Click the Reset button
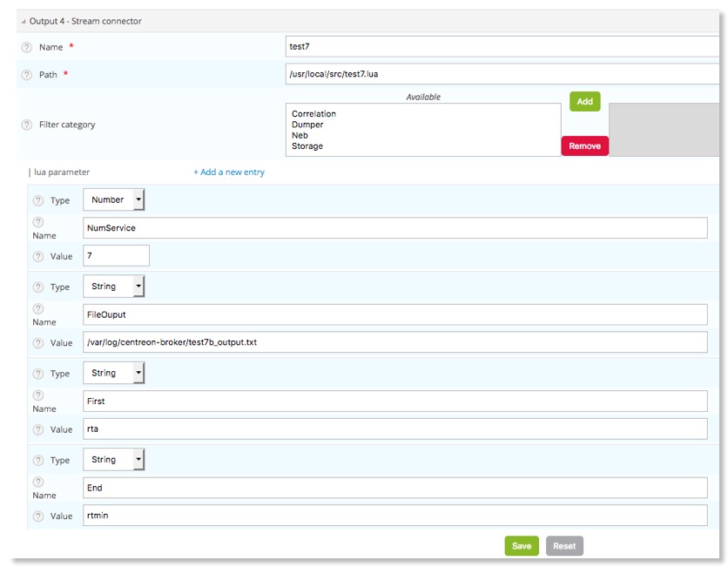728x567 pixels. pyautogui.click(x=564, y=546)
